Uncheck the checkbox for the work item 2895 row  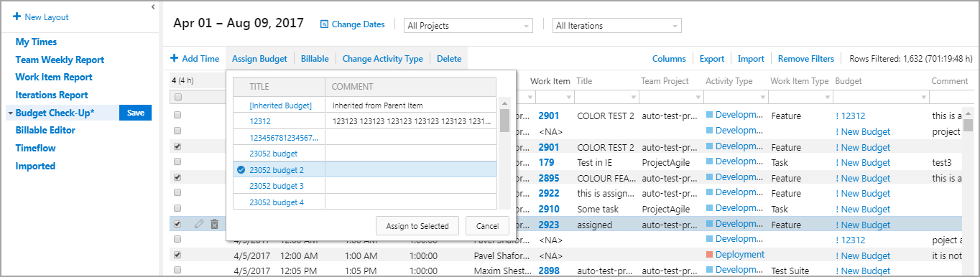tap(177, 177)
